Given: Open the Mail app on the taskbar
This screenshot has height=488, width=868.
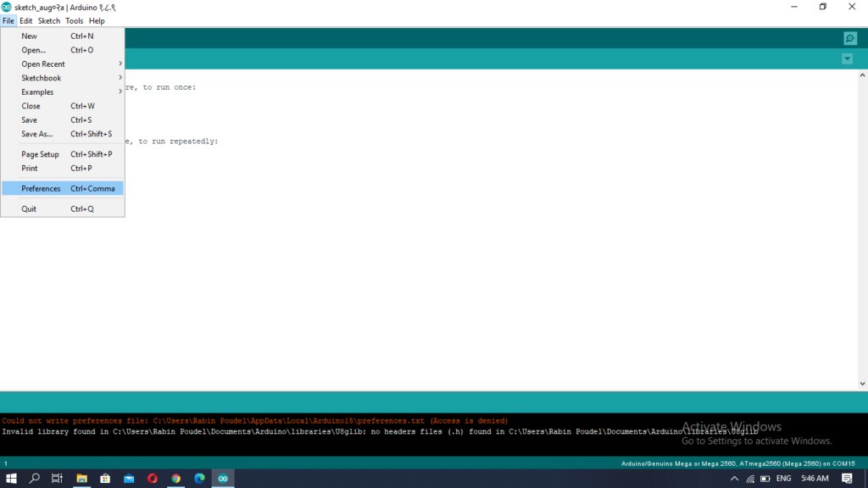Looking at the screenshot, I should click(x=129, y=479).
